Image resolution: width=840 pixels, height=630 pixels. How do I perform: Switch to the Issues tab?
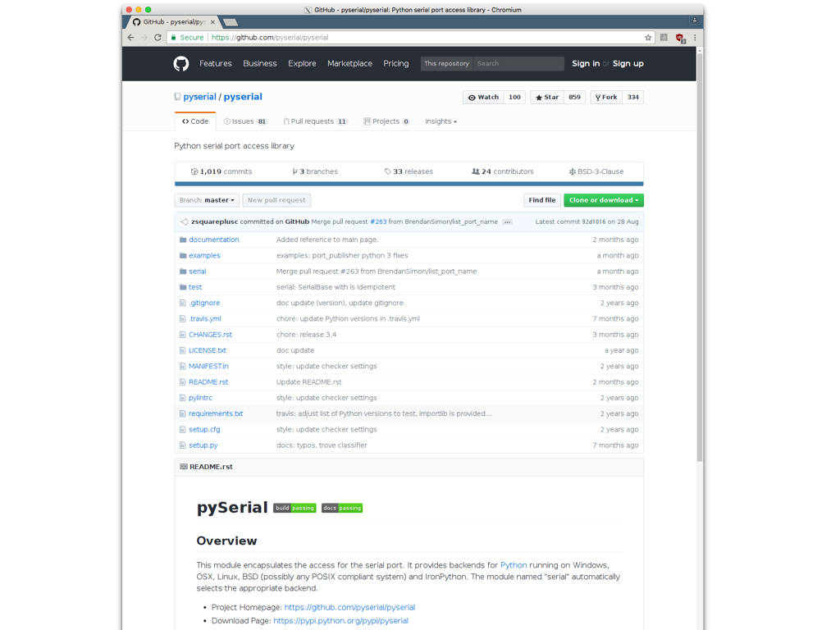[x=244, y=121]
